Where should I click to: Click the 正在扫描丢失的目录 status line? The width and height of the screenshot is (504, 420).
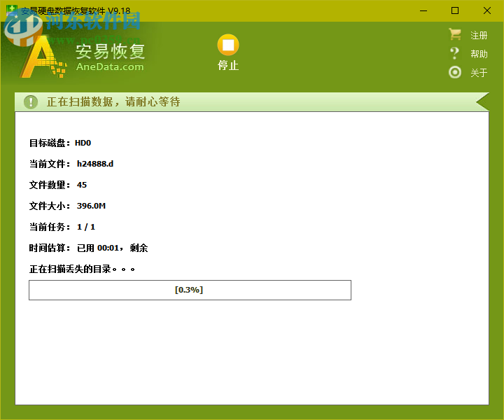[82, 269]
